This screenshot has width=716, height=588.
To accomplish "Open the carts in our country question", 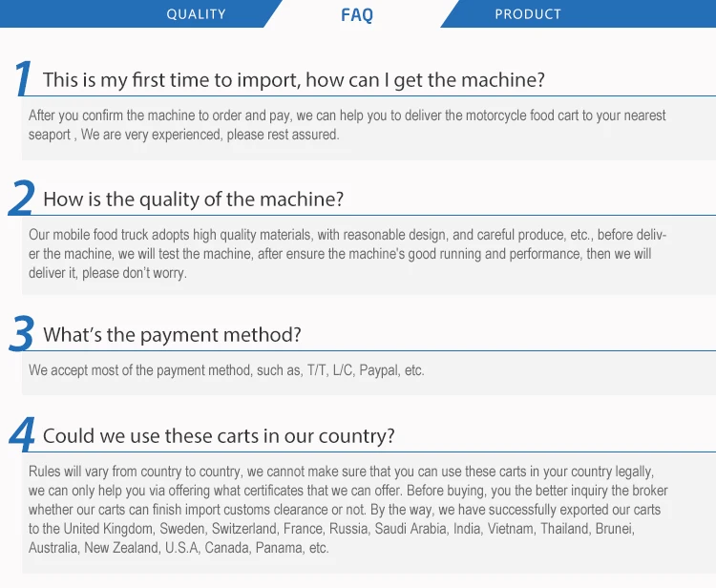I will pyautogui.click(x=219, y=436).
